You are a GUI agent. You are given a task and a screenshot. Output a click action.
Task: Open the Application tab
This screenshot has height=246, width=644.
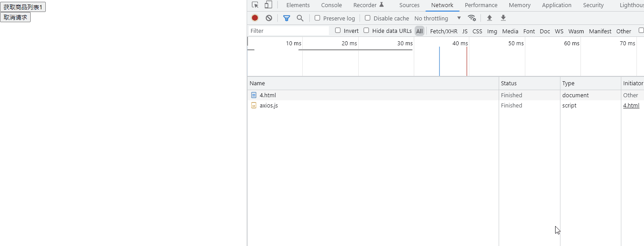pyautogui.click(x=556, y=5)
